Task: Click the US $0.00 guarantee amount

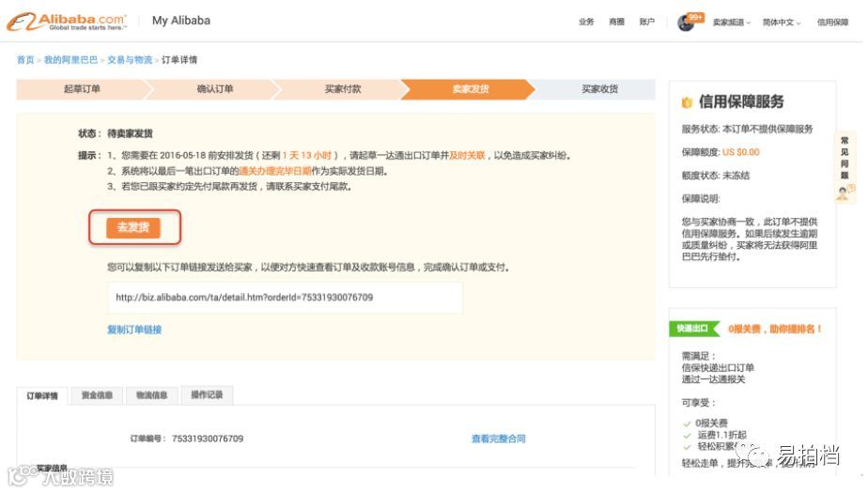Action: coord(740,152)
